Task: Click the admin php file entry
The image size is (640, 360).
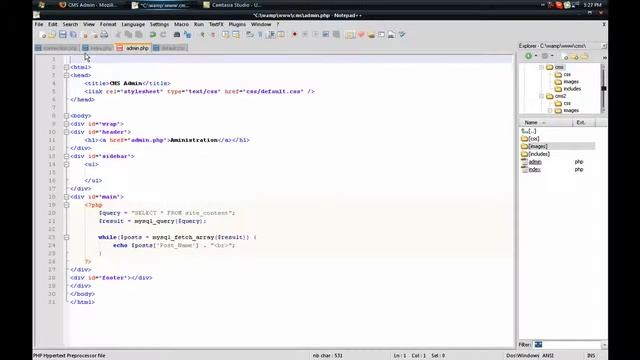Action: click(535, 162)
